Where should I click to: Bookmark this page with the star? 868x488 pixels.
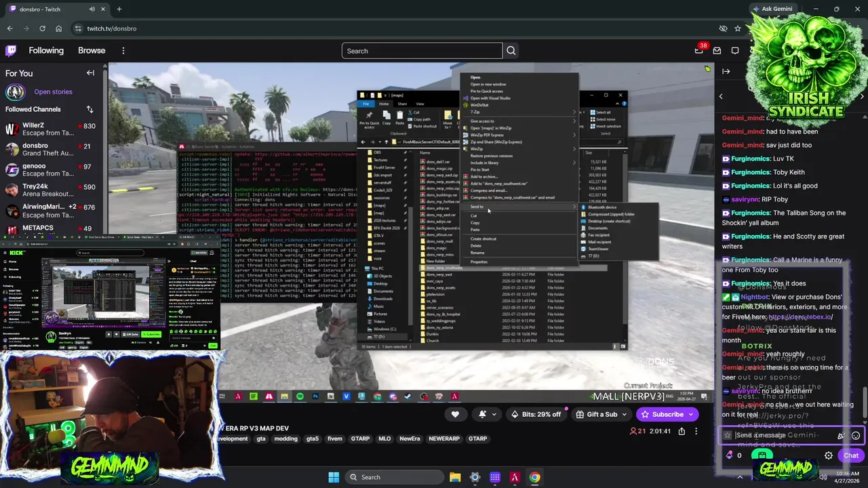(738, 28)
